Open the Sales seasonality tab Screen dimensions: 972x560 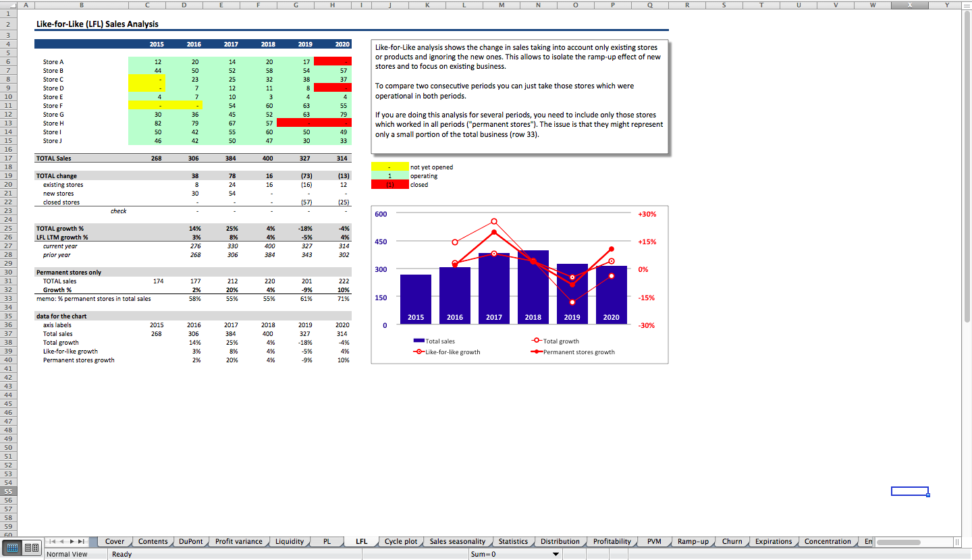pyautogui.click(x=458, y=542)
